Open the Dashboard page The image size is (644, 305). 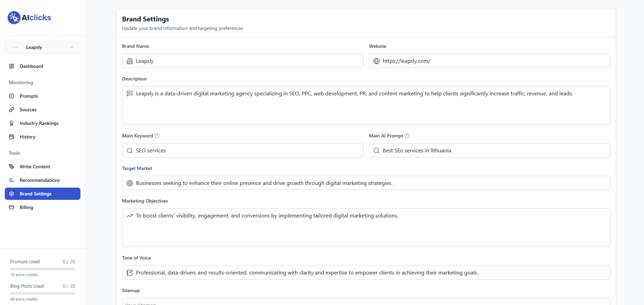point(42,66)
